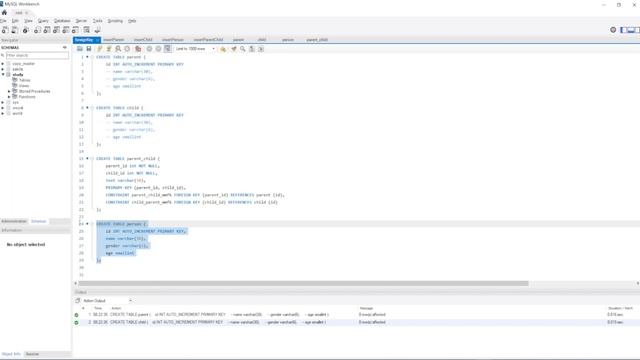Switch to the parent_child query tab
The height and width of the screenshot is (360, 640).
pyautogui.click(x=317, y=40)
